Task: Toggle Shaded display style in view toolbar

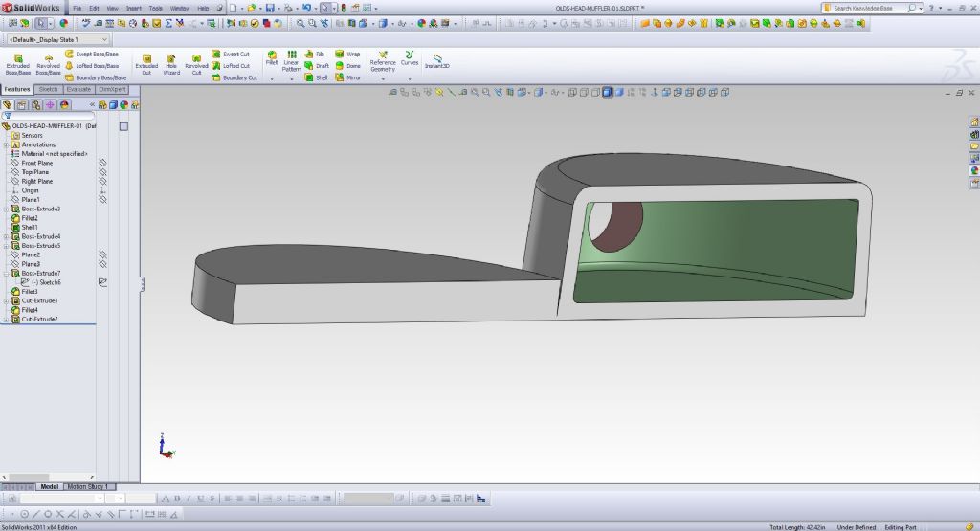Action: pos(619,92)
